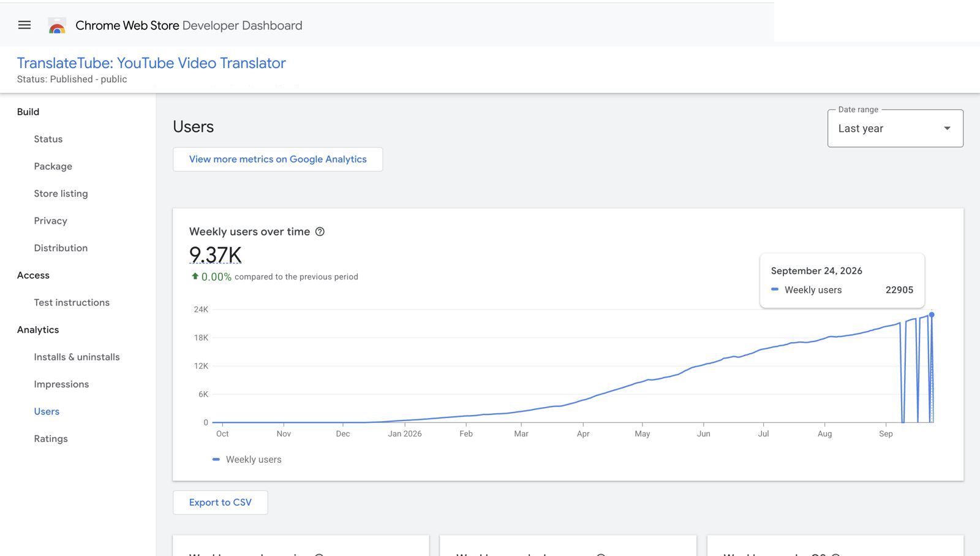The image size is (980, 556).
Task: Open the Status page in the sidebar
Action: tap(48, 139)
